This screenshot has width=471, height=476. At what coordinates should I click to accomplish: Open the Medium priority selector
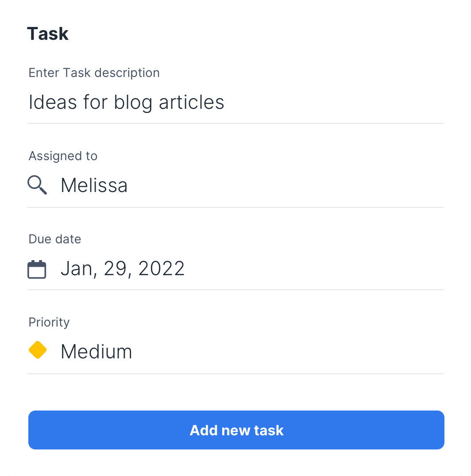tap(97, 351)
